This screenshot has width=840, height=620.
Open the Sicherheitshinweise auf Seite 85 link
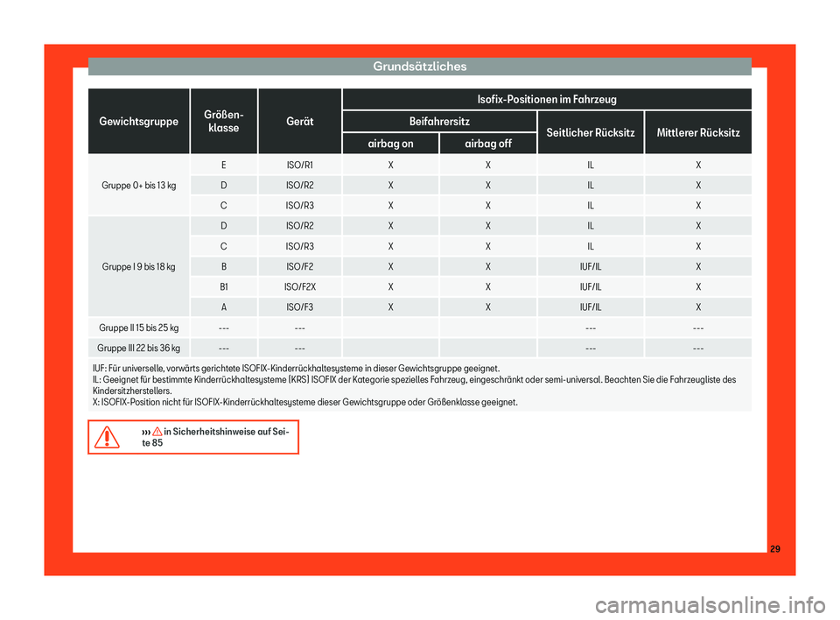coord(215,437)
